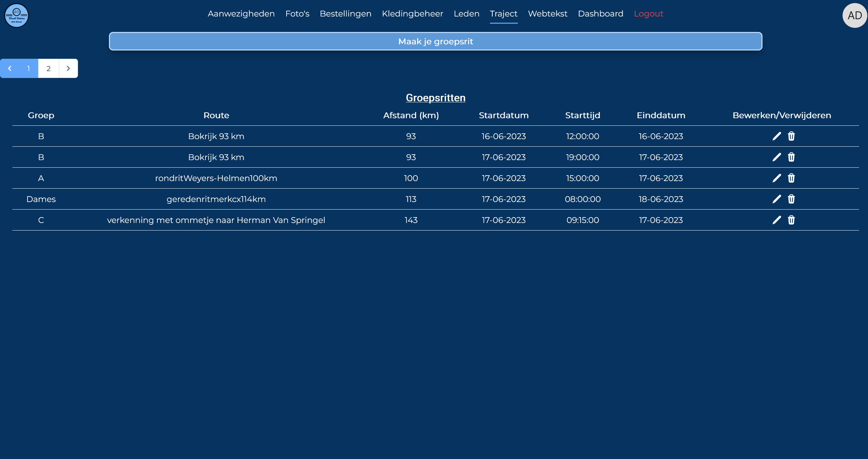Image resolution: width=868 pixels, height=459 pixels.
Task: Go to next page with right chevron
Action: pyautogui.click(x=68, y=68)
